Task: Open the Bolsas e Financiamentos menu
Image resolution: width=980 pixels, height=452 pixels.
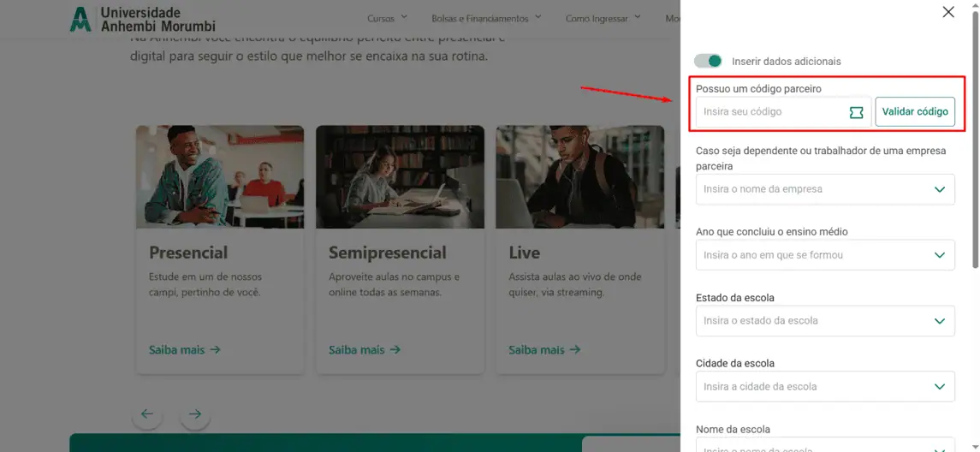Action: [486, 18]
